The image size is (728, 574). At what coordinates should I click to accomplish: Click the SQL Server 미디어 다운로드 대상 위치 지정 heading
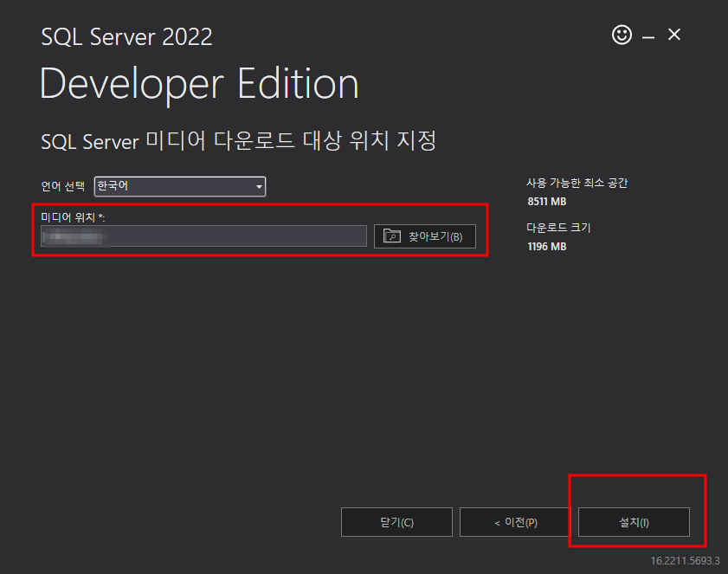click(x=239, y=141)
